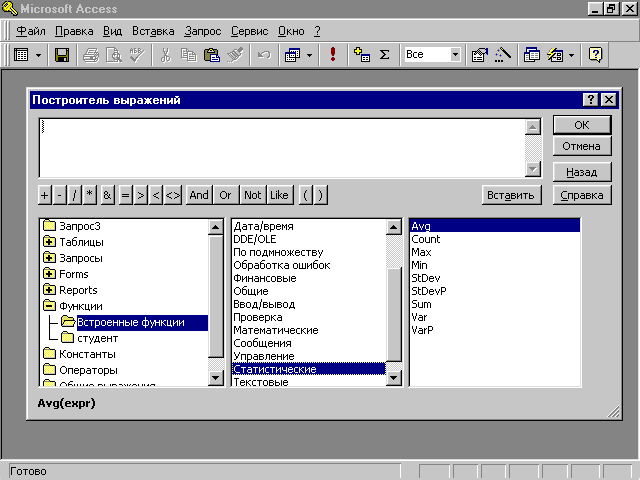The image size is (640, 480).
Task: Click the Database Window icon
Action: [531, 55]
